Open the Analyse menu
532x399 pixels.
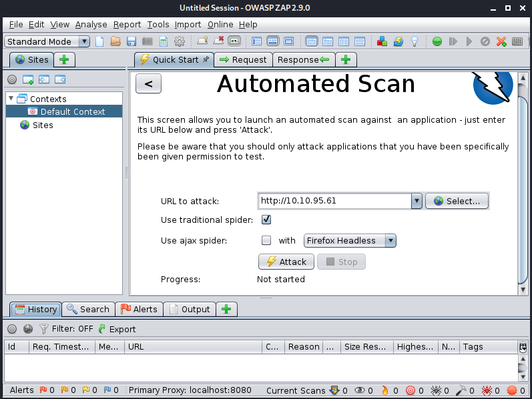[x=91, y=25]
